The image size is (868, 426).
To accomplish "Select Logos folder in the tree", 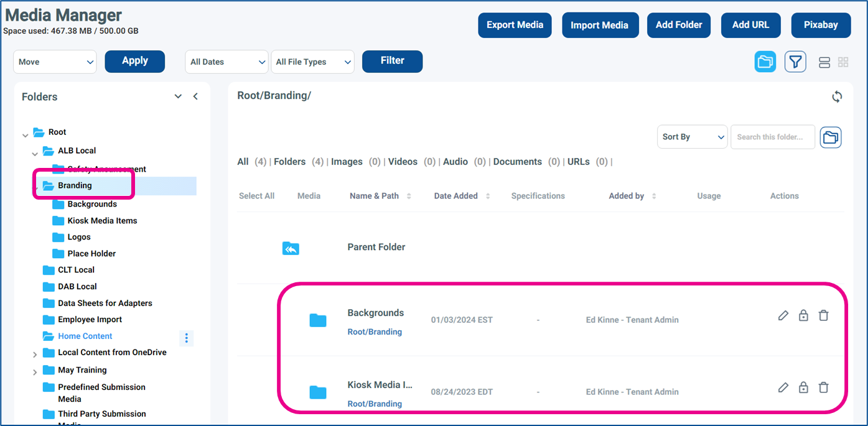I will pyautogui.click(x=79, y=237).
